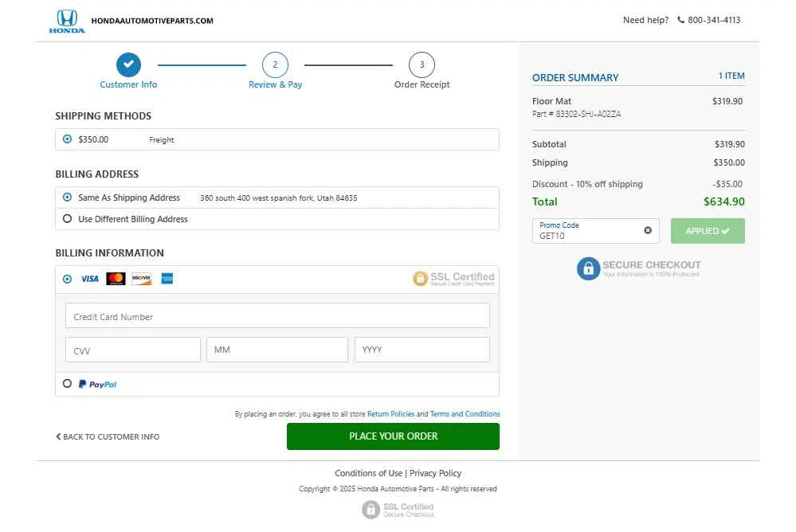
Task: Select Same As Shipping Address option
Action: (x=67, y=198)
